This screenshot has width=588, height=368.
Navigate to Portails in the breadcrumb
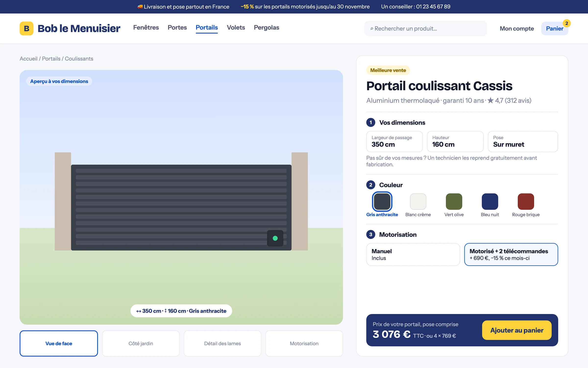[51, 59]
